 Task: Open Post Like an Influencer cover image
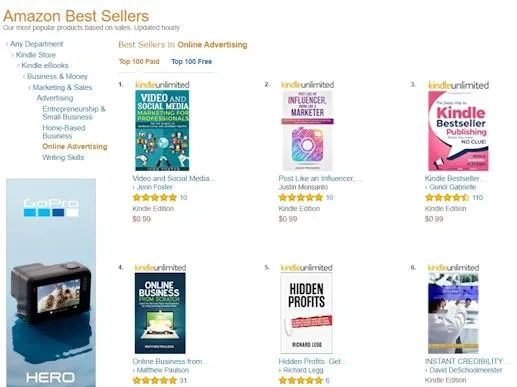[x=307, y=130]
